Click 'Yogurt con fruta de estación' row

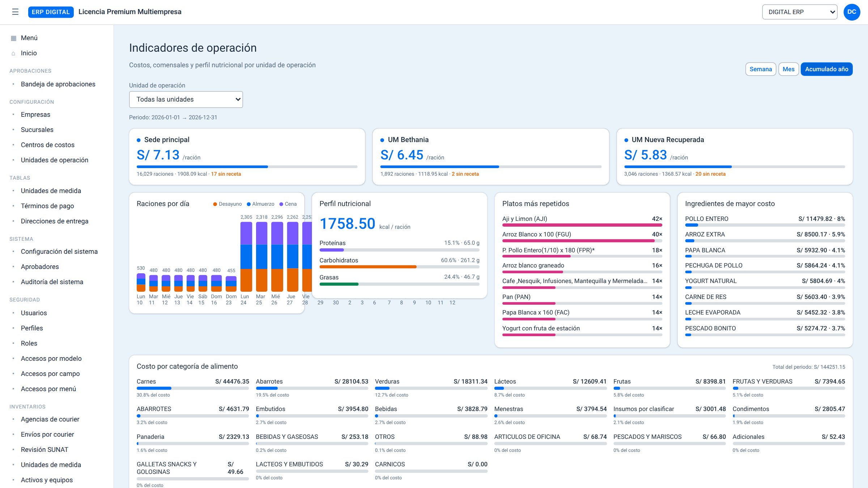[582, 330]
